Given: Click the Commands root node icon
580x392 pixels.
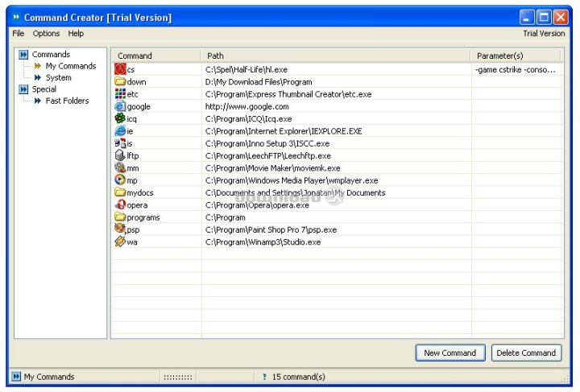Looking at the screenshot, I should click(23, 55).
